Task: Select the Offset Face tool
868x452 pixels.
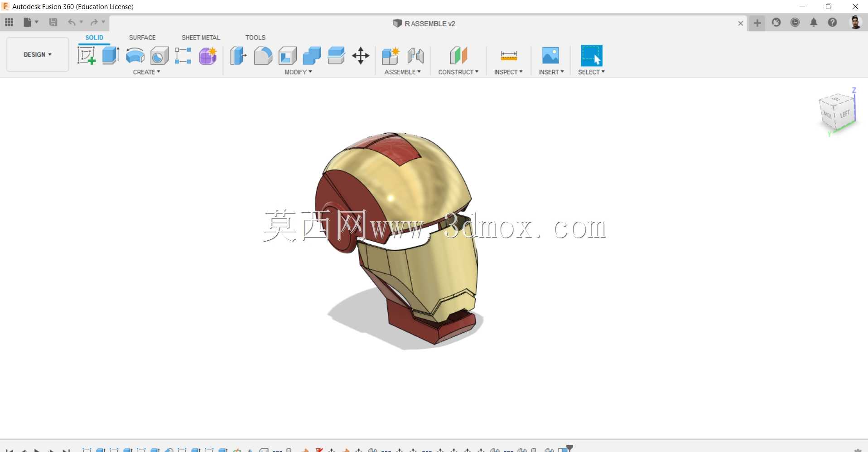Action: coord(336,56)
